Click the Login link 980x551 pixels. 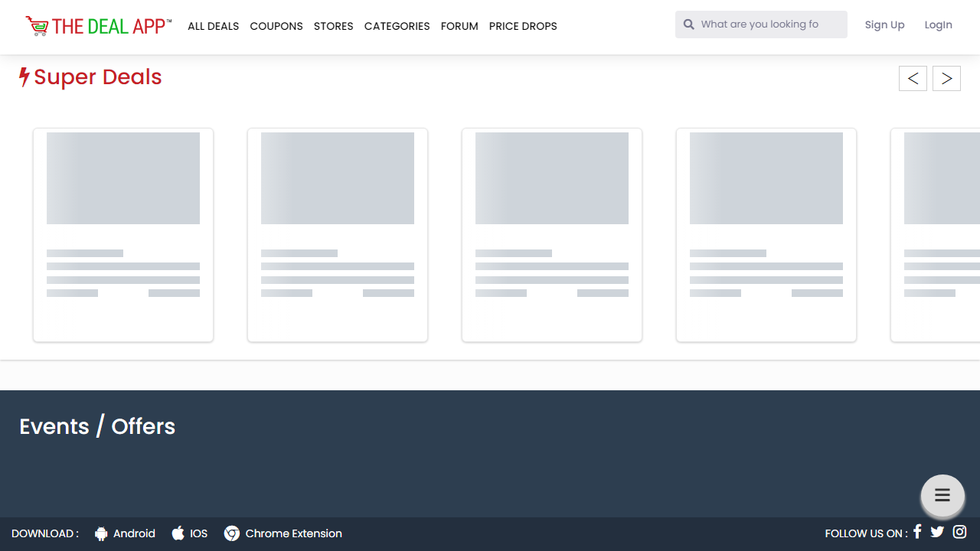(x=938, y=24)
